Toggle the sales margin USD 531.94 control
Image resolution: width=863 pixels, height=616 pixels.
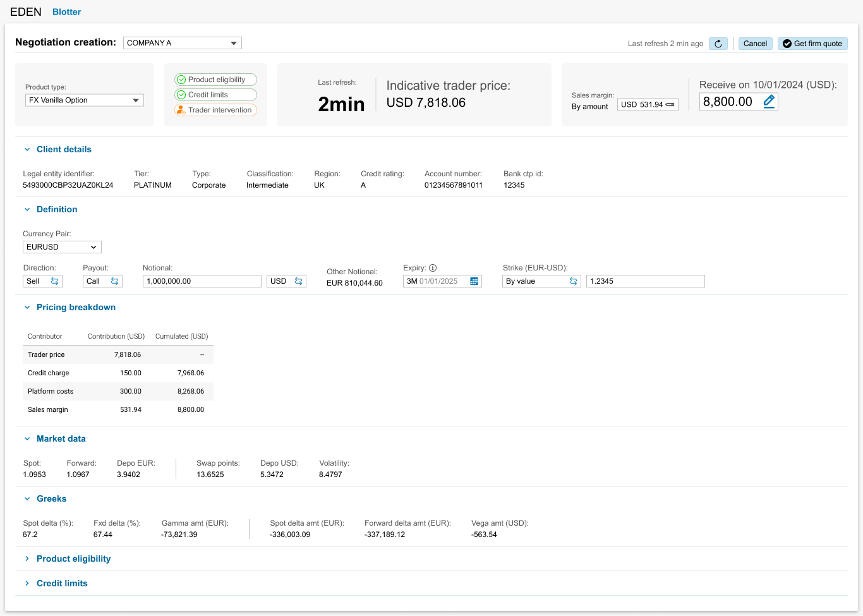pos(648,104)
